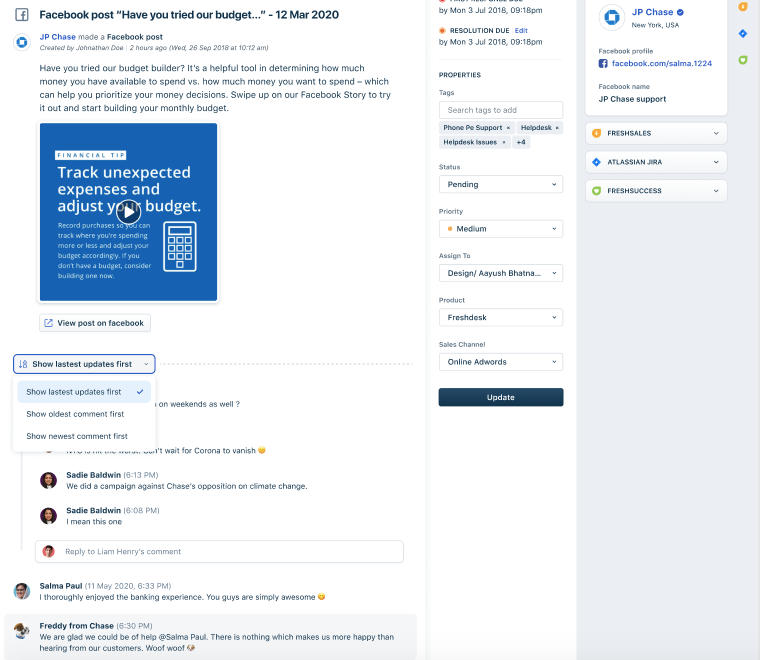
Task: Click the Facebook icon beside the post title
Action: tap(21, 15)
